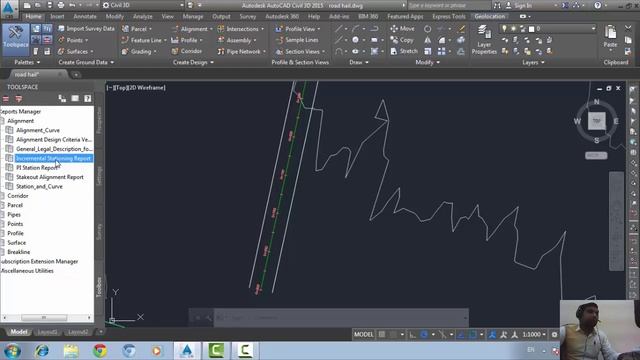Open the current layer combo box
Image resolution: width=640 pixels, height=360 pixels.
[547, 29]
